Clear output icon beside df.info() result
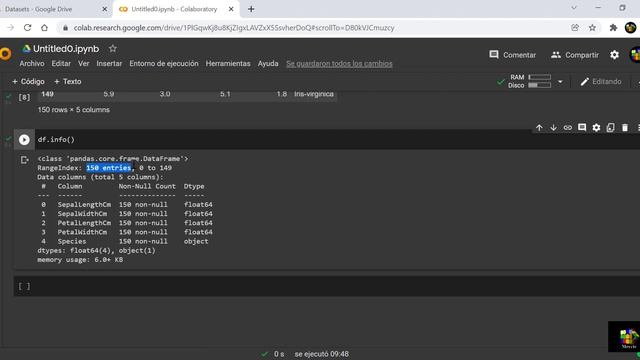Screen dimensions: 640x360 click(x=24, y=160)
